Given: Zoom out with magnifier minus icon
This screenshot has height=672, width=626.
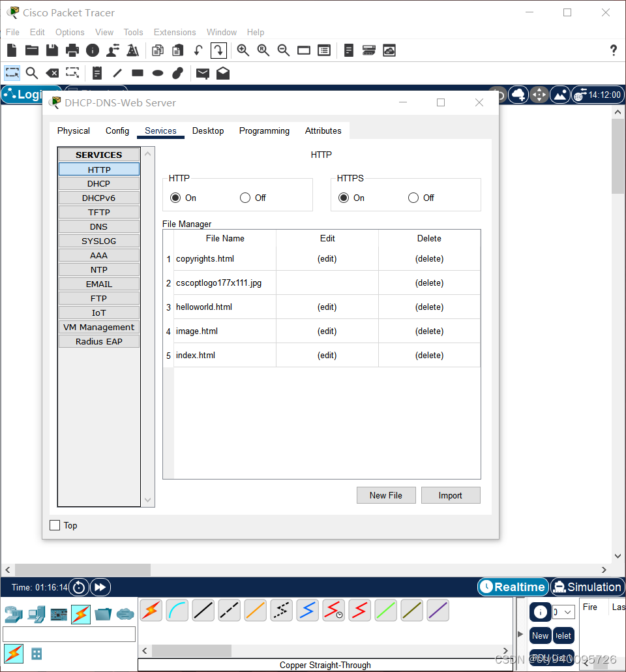Looking at the screenshot, I should (283, 51).
